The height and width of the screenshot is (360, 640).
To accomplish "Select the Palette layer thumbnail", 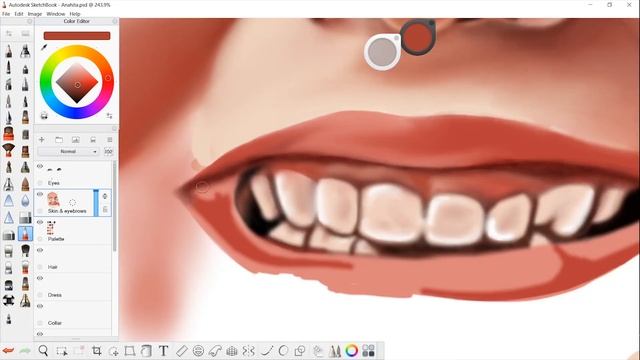I will click(51, 228).
